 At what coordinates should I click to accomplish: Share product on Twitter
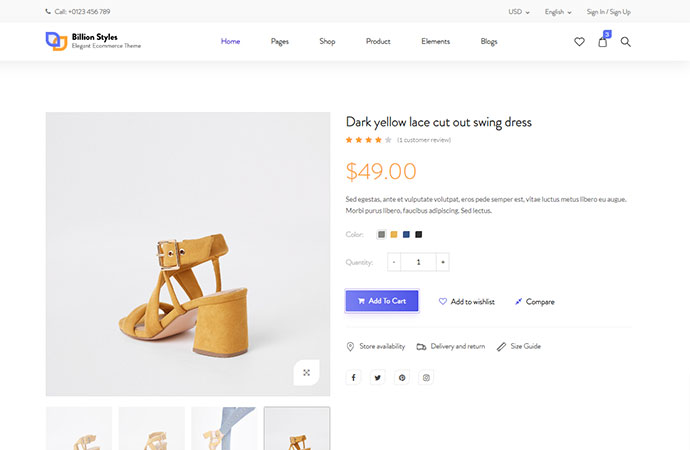click(x=378, y=377)
